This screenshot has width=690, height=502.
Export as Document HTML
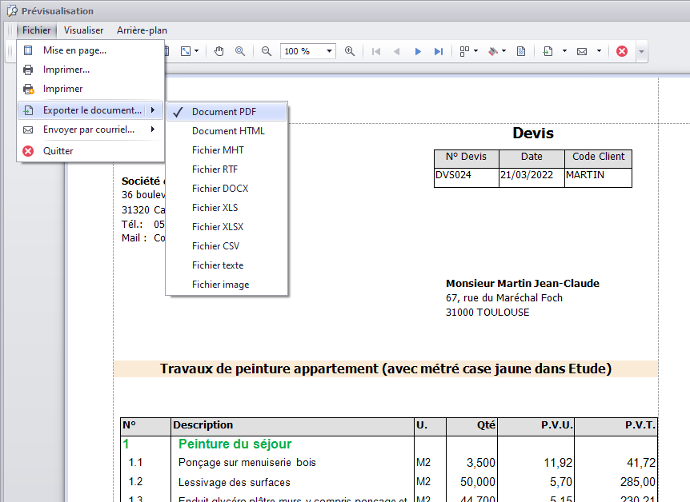(x=227, y=131)
